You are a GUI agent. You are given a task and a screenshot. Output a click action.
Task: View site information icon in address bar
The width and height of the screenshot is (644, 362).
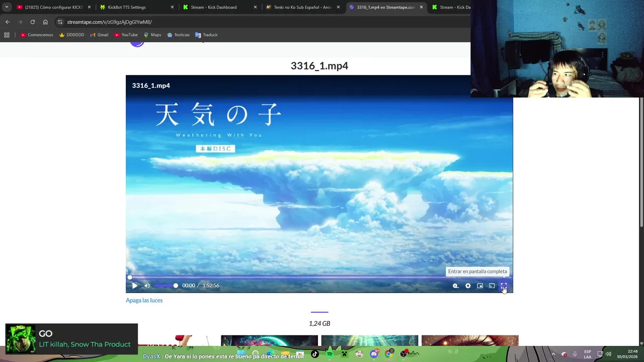pyautogui.click(x=60, y=22)
